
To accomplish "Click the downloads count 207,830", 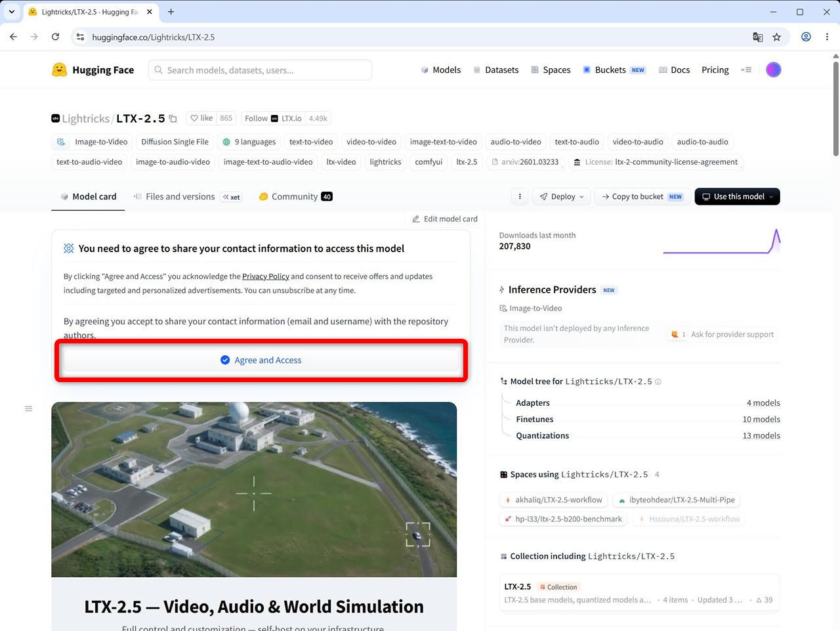I will point(515,246).
